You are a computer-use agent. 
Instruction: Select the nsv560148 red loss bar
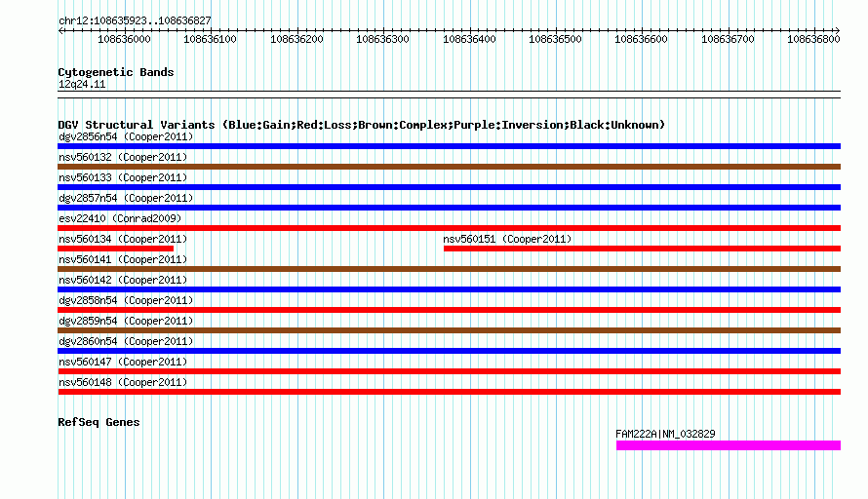pos(449,392)
